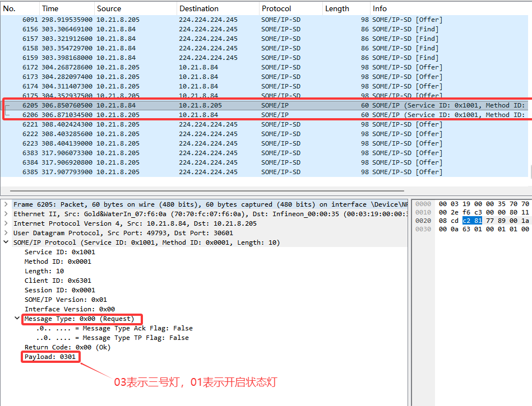Sort packets by the Time column
This screenshot has height=406, width=532.
tap(67, 8)
